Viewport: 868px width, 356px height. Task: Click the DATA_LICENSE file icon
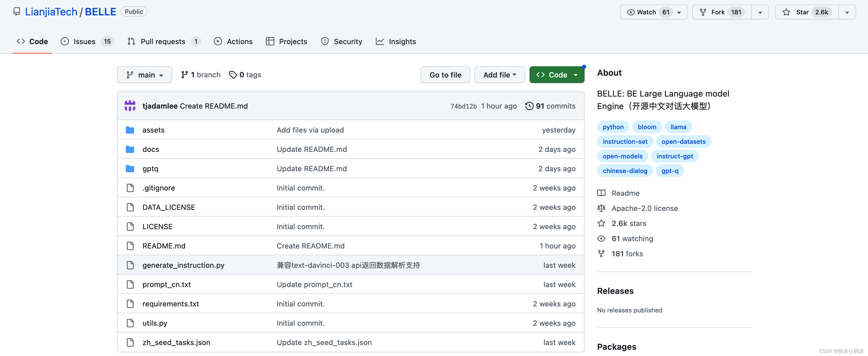(130, 207)
